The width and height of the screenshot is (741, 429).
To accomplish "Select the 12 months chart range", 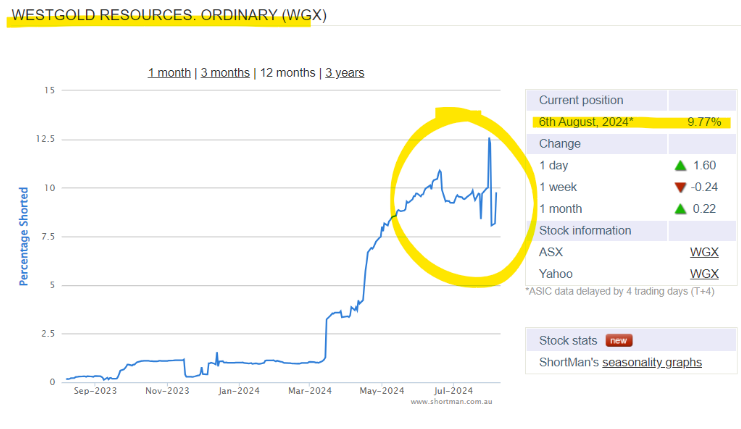I will point(287,73).
